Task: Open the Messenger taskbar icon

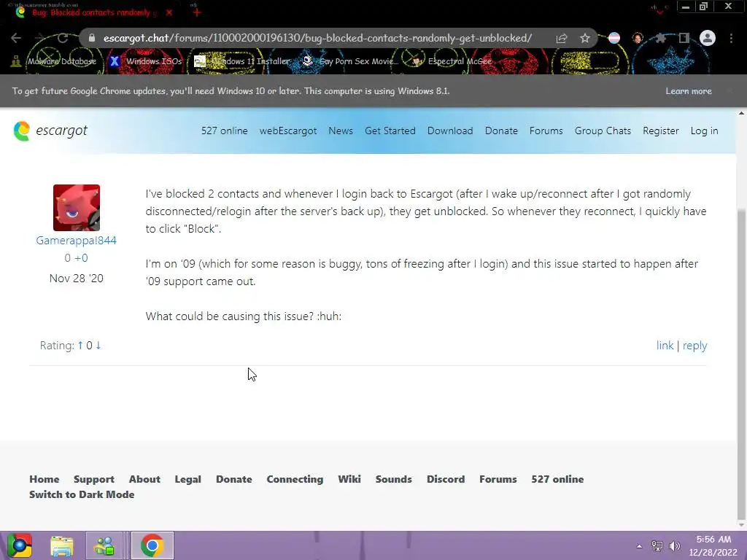Action: [x=104, y=545]
